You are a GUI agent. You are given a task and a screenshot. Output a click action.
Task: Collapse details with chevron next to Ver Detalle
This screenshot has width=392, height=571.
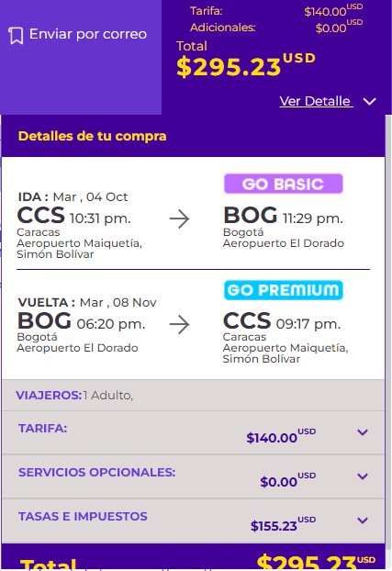point(369,102)
